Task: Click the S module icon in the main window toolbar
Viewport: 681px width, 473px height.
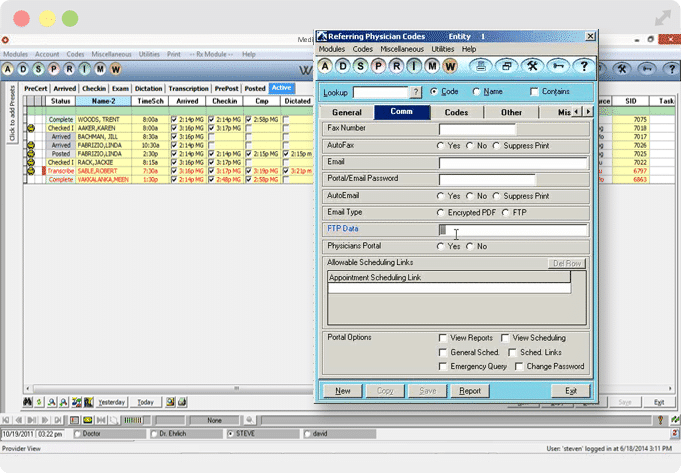Action: click(x=38, y=69)
